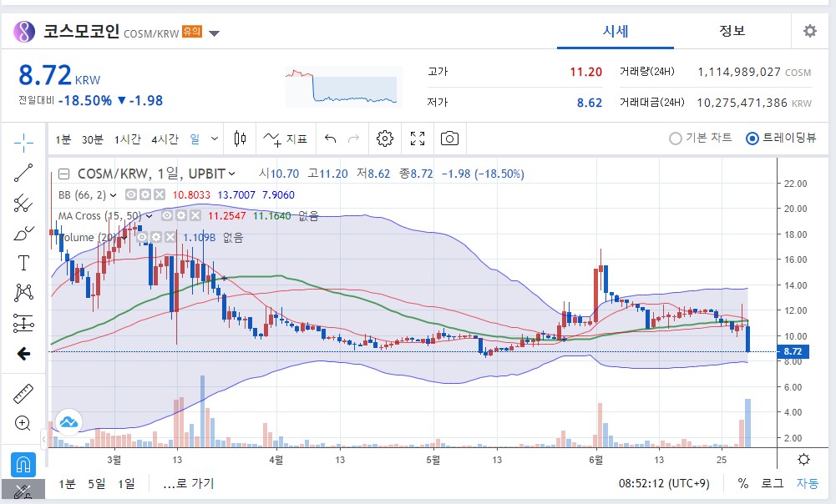
Task: Select the zoom in tool
Action: [x=23, y=424]
